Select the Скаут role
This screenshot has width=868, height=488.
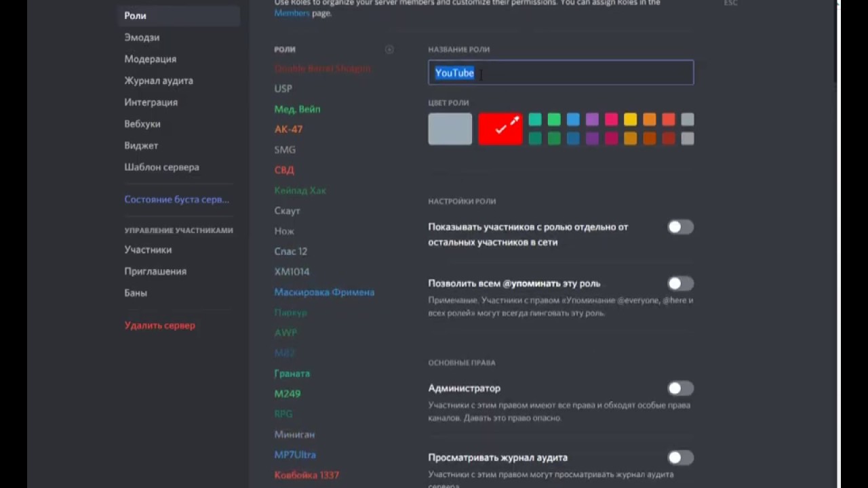coord(287,211)
